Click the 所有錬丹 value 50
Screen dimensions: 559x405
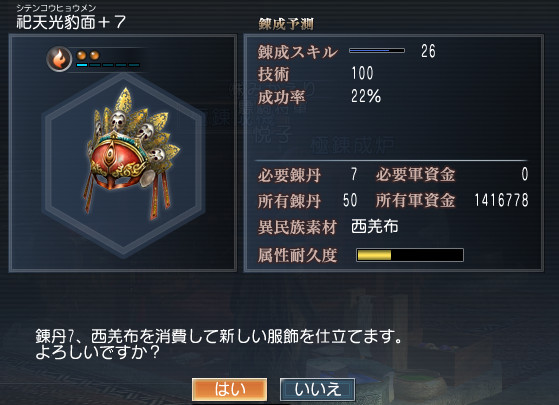tap(350, 200)
